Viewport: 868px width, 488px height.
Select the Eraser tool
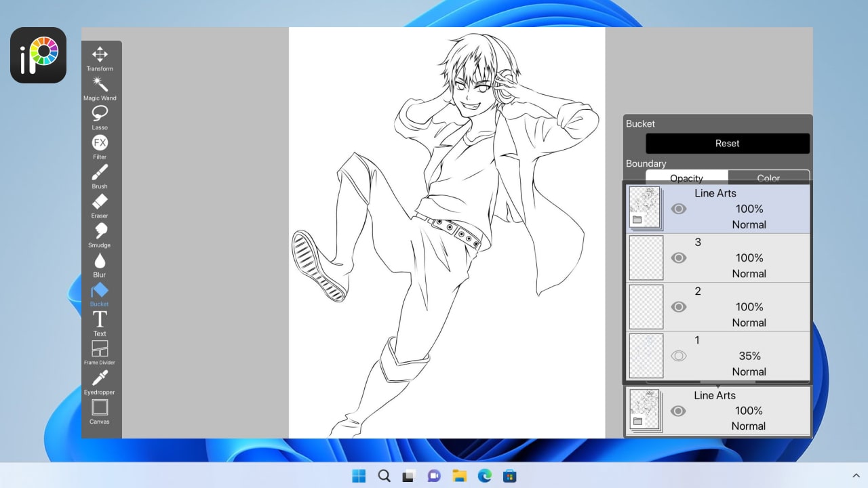(100, 206)
